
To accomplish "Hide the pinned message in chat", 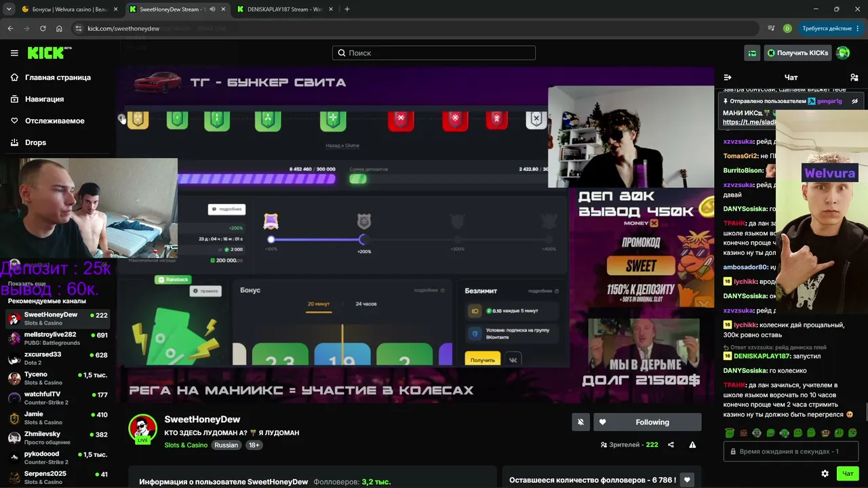I will point(855,101).
